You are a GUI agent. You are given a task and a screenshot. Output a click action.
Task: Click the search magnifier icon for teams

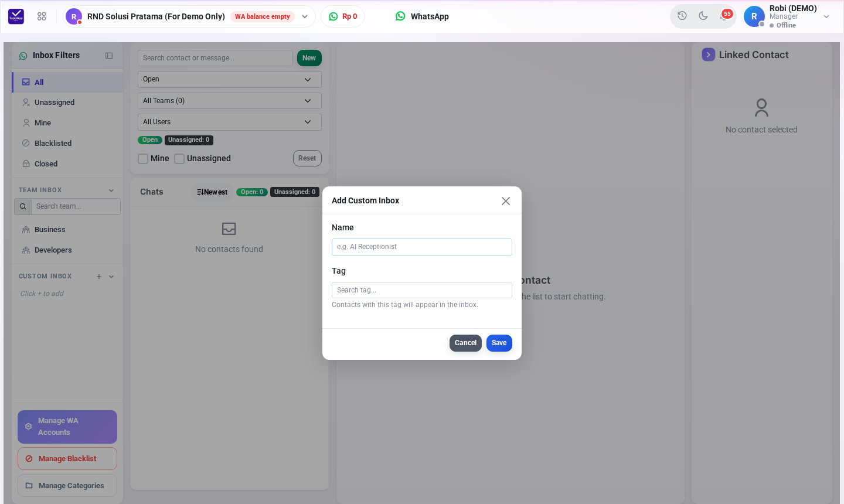(x=23, y=206)
